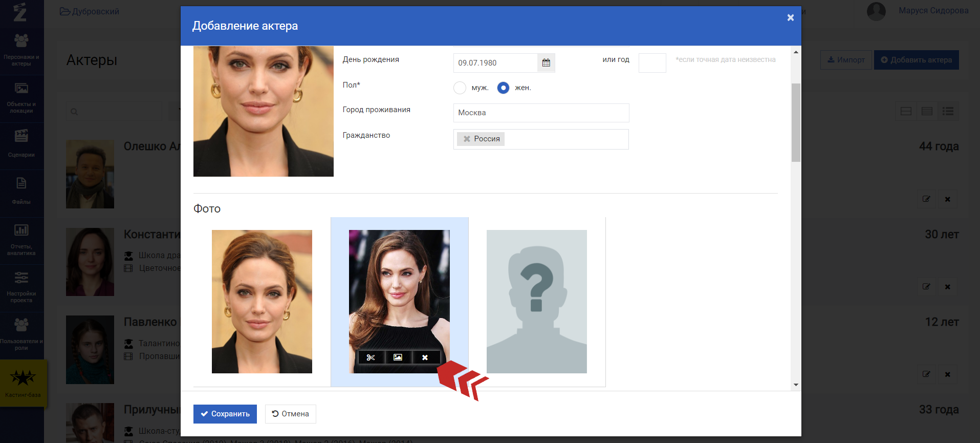Open the birthday calendar picker icon
The image size is (980, 443).
[546, 63]
